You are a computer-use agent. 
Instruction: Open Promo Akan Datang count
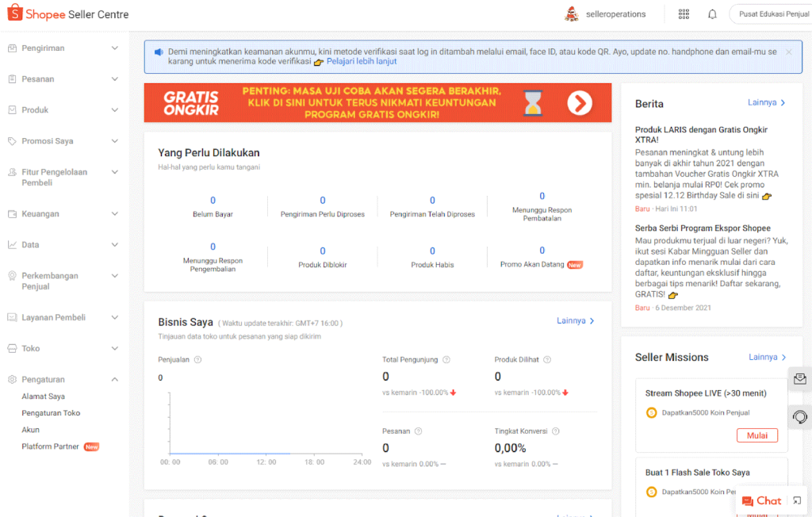[542, 251]
